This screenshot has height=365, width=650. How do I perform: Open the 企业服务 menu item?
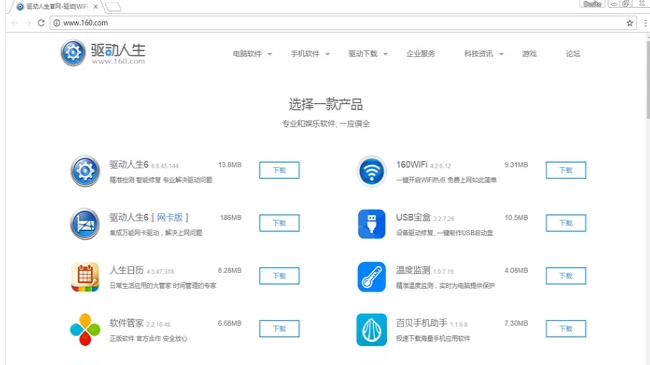[421, 54]
